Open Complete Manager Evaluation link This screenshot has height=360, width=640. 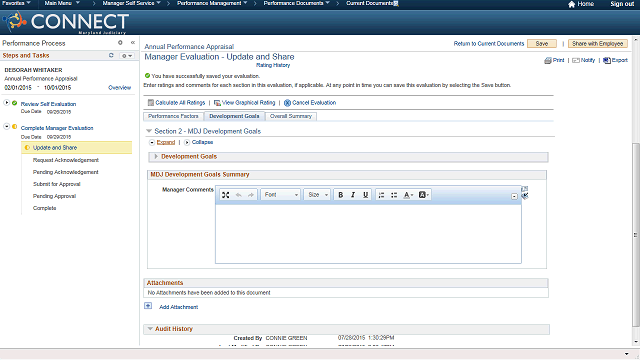point(57,128)
